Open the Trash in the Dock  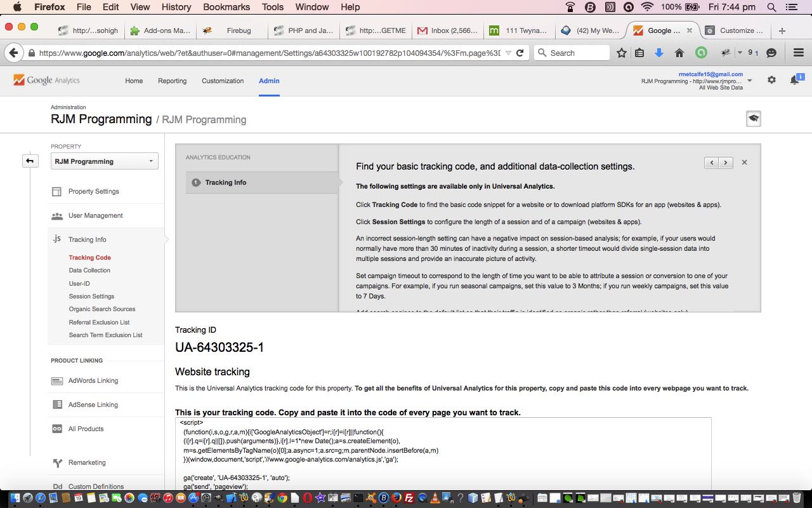797,498
